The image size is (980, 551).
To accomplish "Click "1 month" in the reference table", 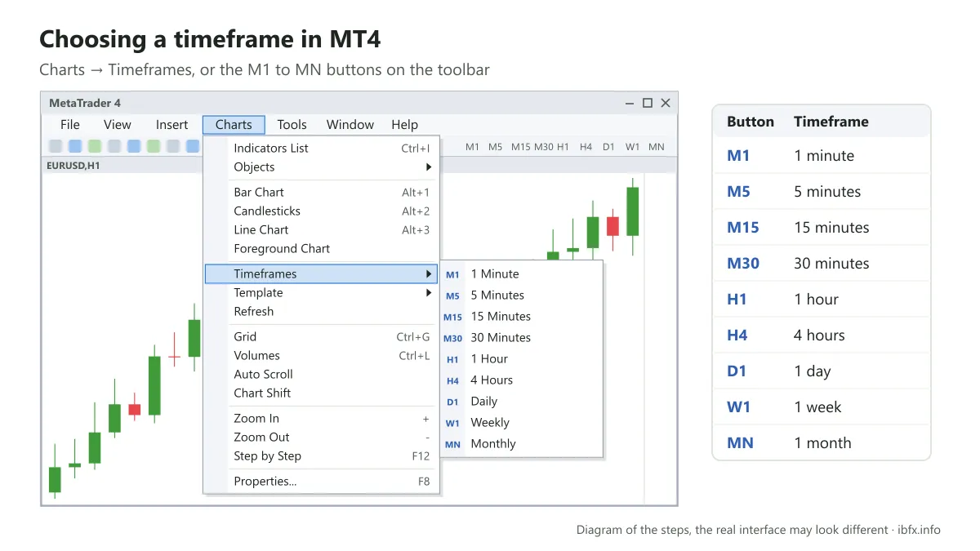I will click(x=822, y=443).
